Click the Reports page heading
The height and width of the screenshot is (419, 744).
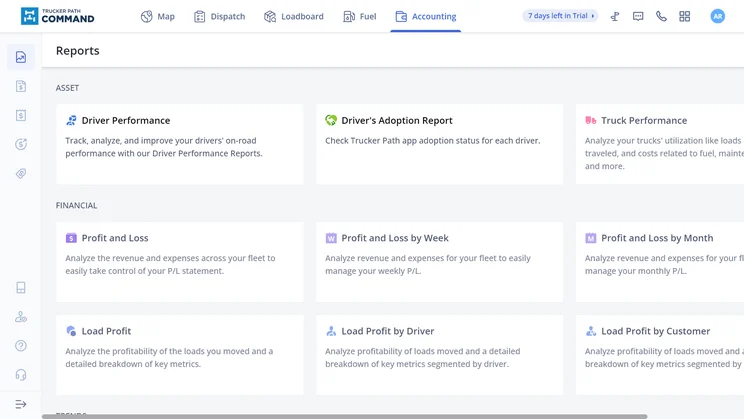tap(78, 51)
